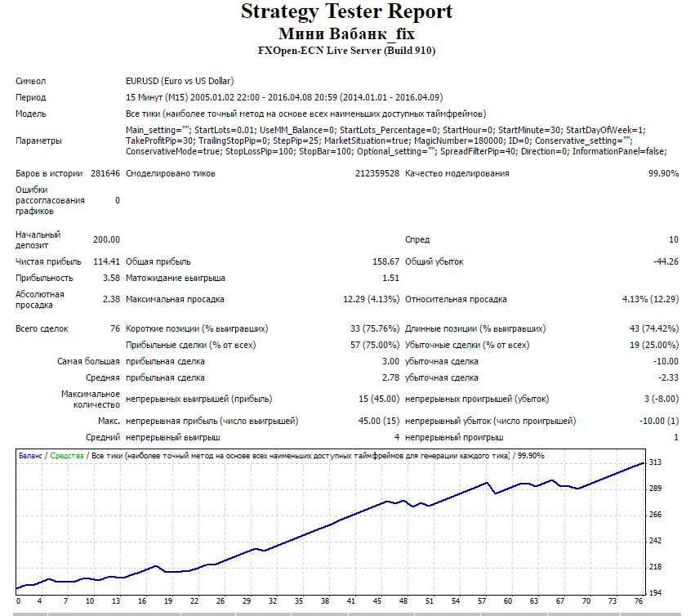The width and height of the screenshot is (695, 616).
Task: Click the Спред label
Action: [x=417, y=239]
